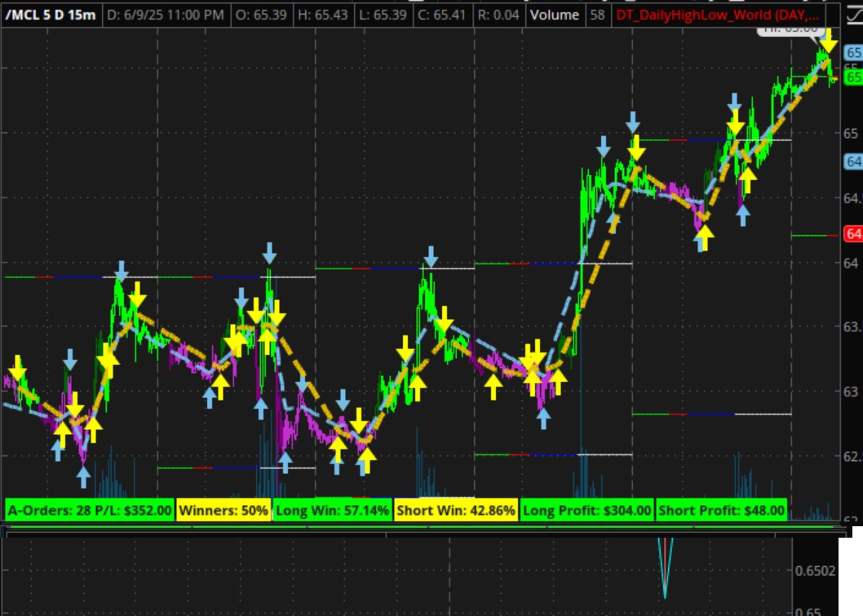Click the R: 0.04 range value
Screen dimensions: 863x616
tap(498, 15)
